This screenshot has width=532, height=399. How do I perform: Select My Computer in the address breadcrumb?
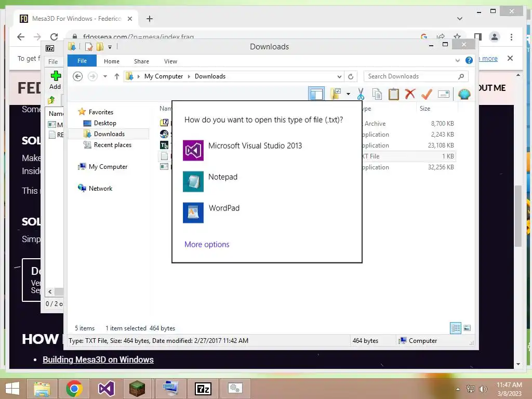(164, 76)
